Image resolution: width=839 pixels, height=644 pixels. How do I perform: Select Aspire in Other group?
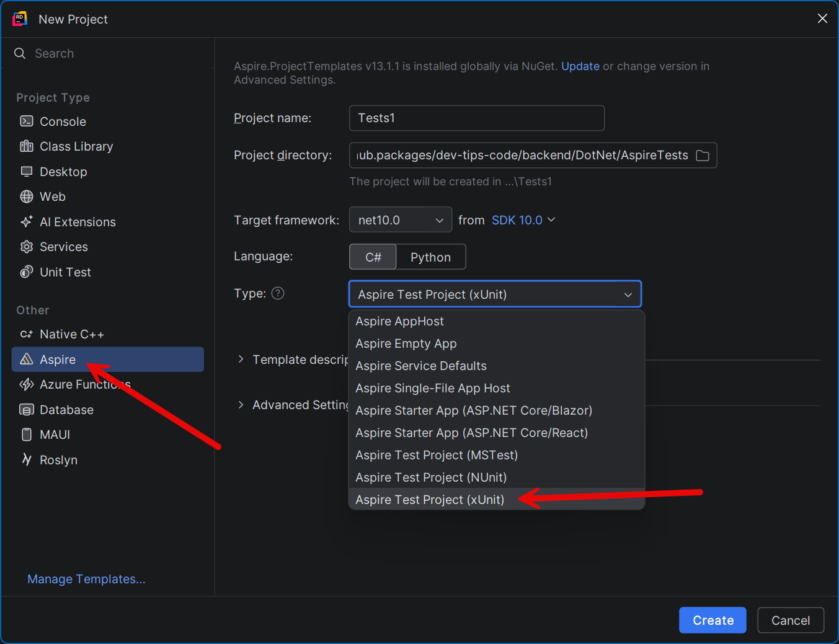click(108, 359)
